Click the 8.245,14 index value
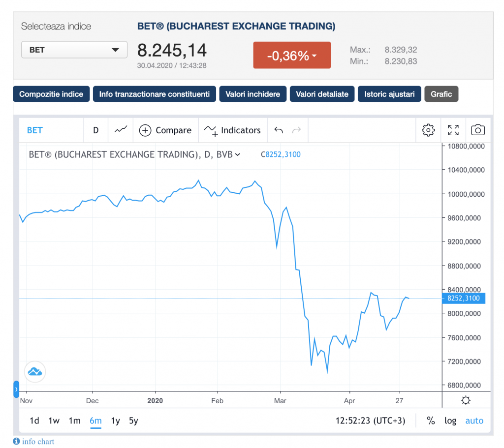The image size is (504, 448). 172,51
